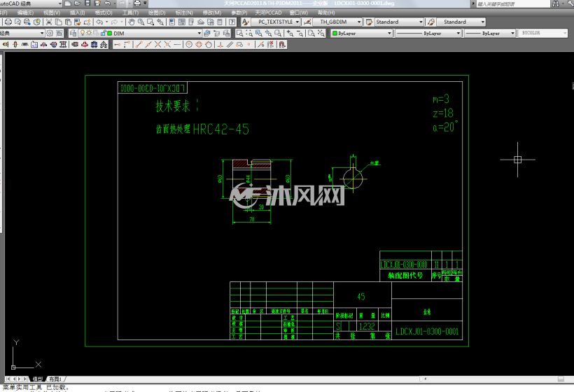Click DIM layer green color swatch
This screenshot has width=574, height=392.
point(109,34)
